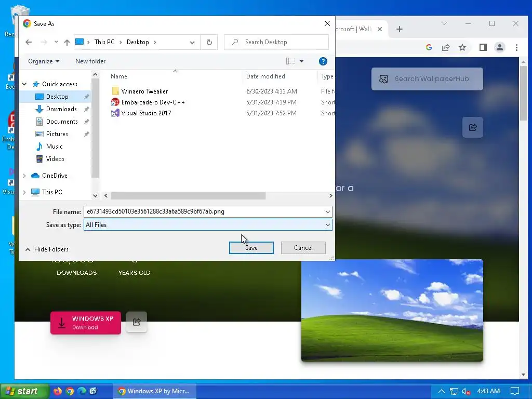Click the Google icon in Chrome toolbar

coord(429,47)
